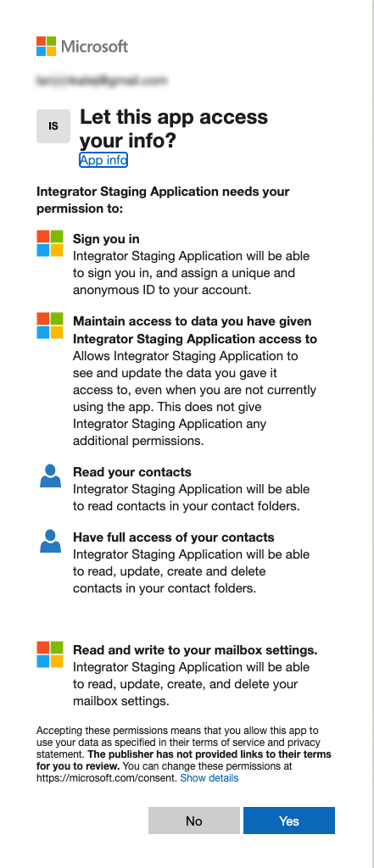Click the Read your contacts permission heading

click(x=132, y=472)
